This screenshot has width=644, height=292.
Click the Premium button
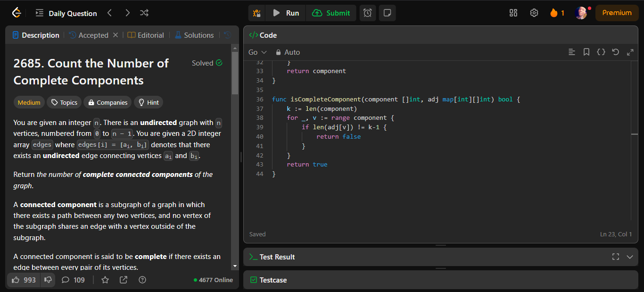[x=617, y=13]
